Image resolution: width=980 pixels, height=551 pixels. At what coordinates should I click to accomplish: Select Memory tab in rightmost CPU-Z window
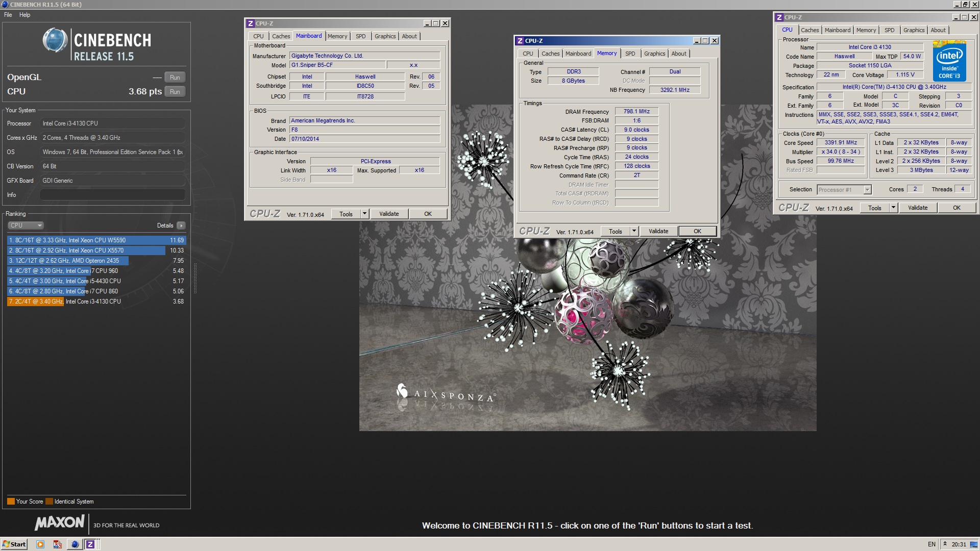tap(866, 30)
